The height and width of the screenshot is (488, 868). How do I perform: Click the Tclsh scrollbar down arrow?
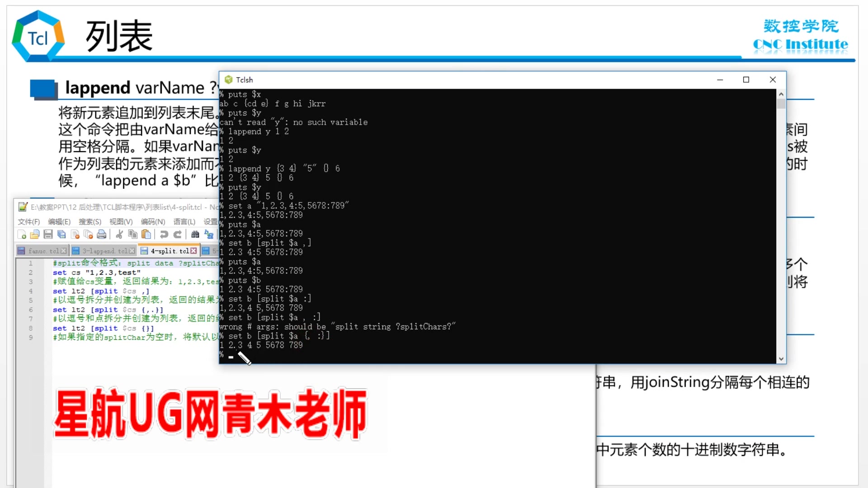click(781, 359)
